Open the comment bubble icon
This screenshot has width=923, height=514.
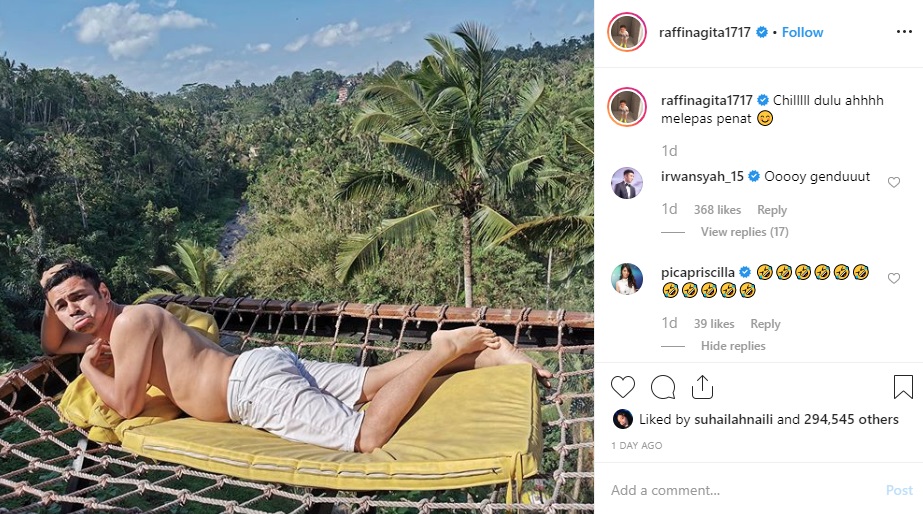[x=663, y=387]
